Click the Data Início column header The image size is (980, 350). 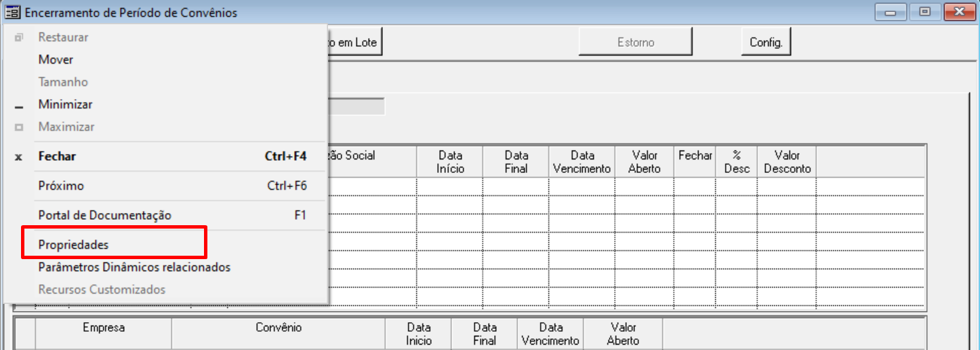tap(451, 162)
